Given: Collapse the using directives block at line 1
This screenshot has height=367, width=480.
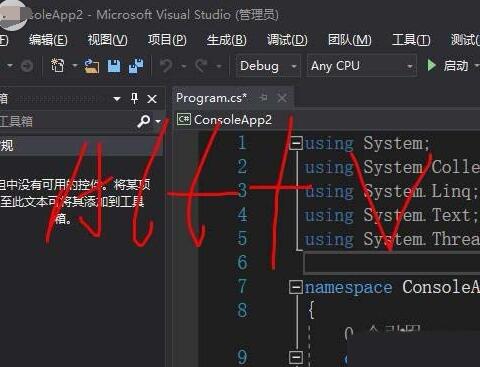Looking at the screenshot, I should [296, 144].
